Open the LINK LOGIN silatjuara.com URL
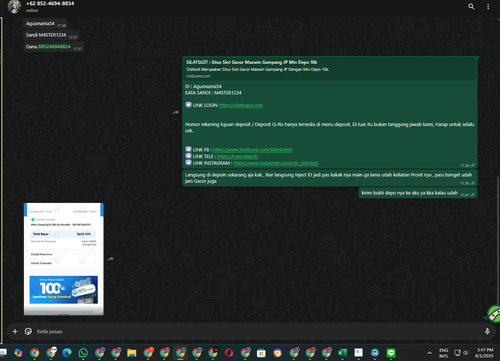The image size is (500, 361). (241, 105)
